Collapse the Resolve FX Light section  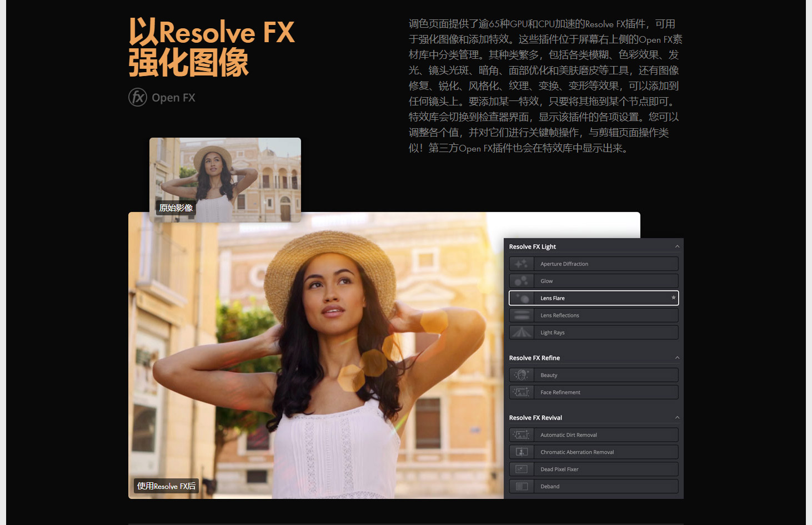click(x=677, y=246)
